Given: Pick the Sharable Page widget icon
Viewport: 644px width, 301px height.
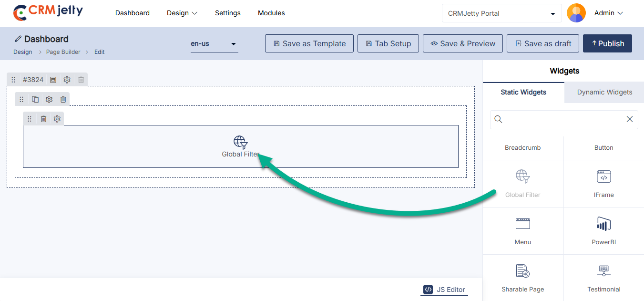Looking at the screenshot, I should click(x=522, y=271).
